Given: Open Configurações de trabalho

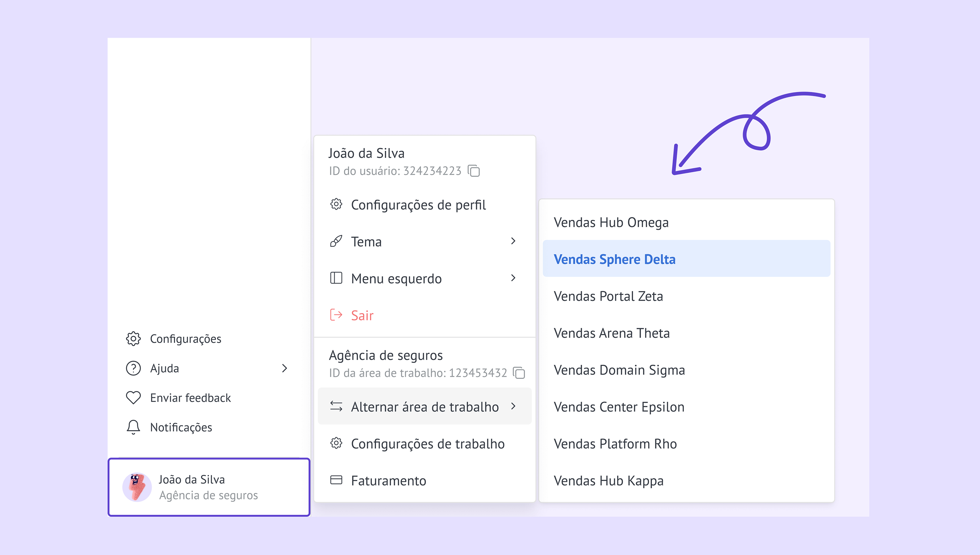Looking at the screenshot, I should point(428,444).
